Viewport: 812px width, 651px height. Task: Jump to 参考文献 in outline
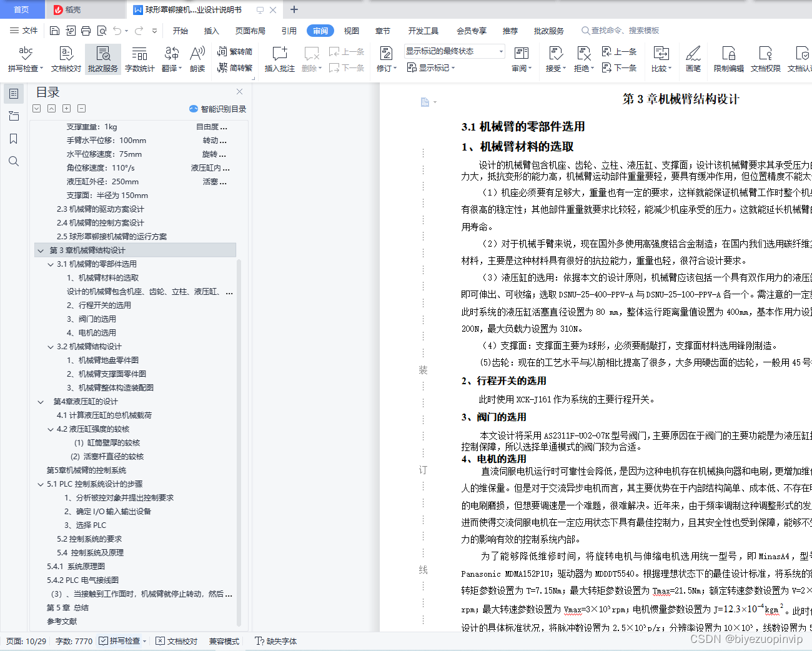(x=62, y=622)
